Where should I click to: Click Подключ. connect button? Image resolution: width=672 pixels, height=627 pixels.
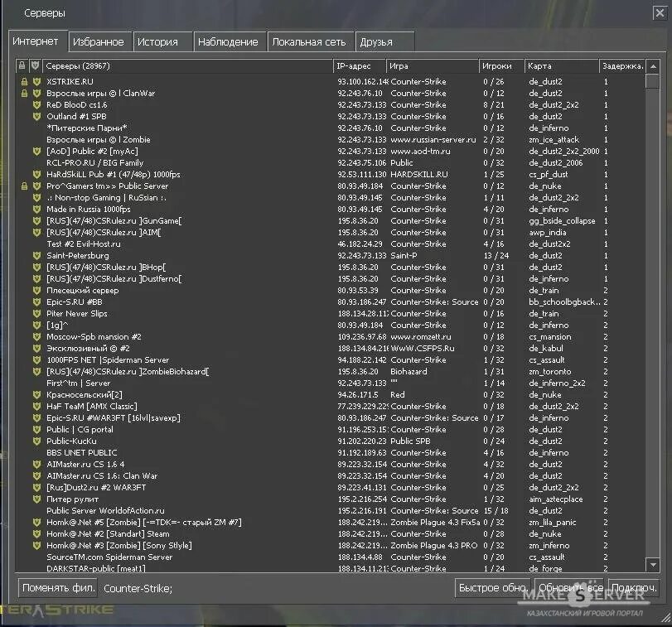633,588
